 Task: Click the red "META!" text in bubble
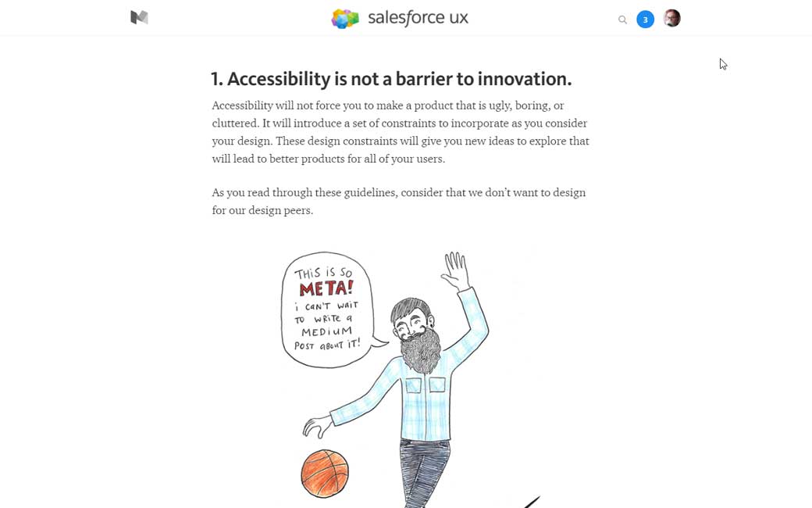[x=326, y=289]
